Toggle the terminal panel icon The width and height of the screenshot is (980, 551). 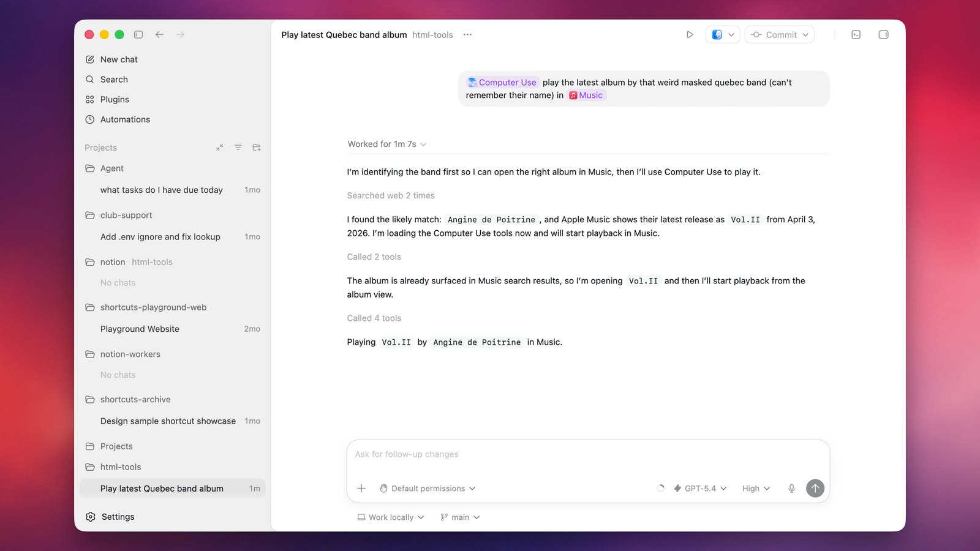(856, 35)
